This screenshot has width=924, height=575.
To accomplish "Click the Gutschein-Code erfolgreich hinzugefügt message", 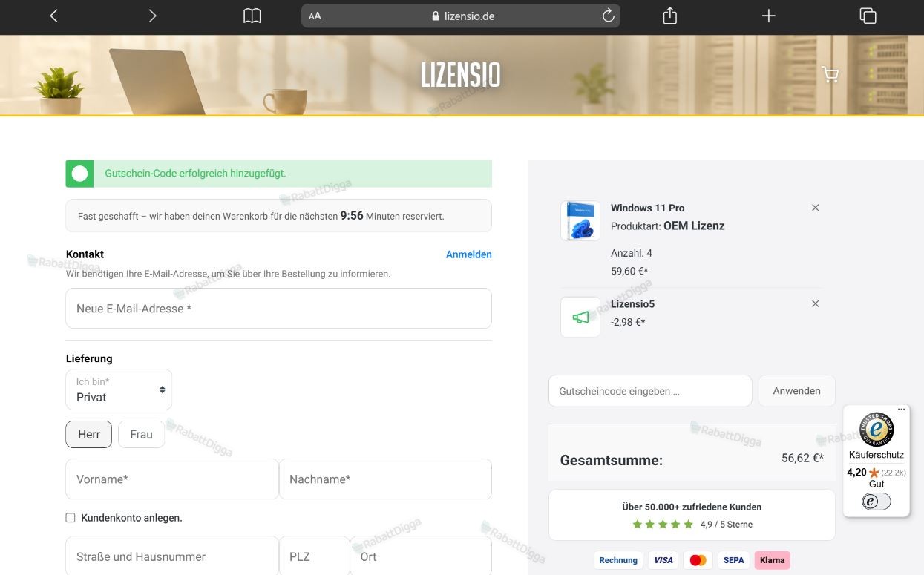I will tap(195, 174).
